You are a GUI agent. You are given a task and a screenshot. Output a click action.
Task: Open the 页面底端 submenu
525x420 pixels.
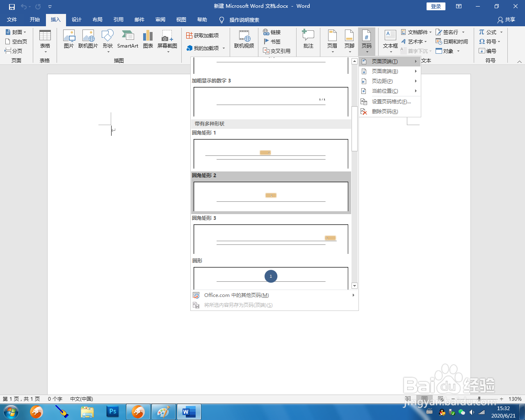pos(386,71)
